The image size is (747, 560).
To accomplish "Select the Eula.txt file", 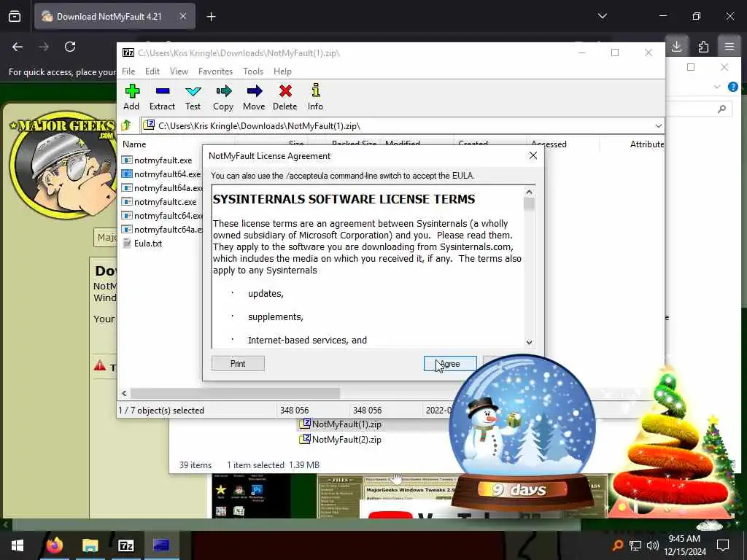I will click(x=142, y=244).
